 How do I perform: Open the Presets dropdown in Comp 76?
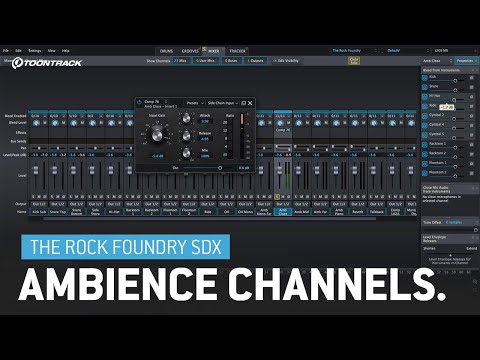coord(194,103)
